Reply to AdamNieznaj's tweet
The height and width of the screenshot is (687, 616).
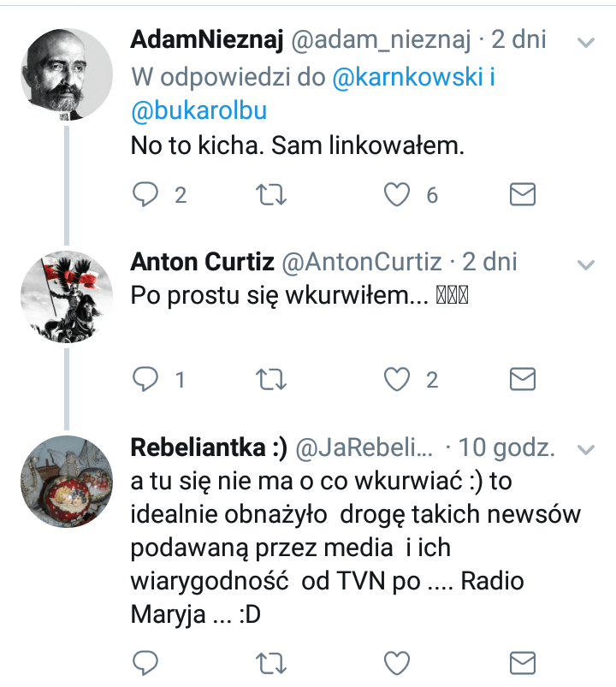145,194
